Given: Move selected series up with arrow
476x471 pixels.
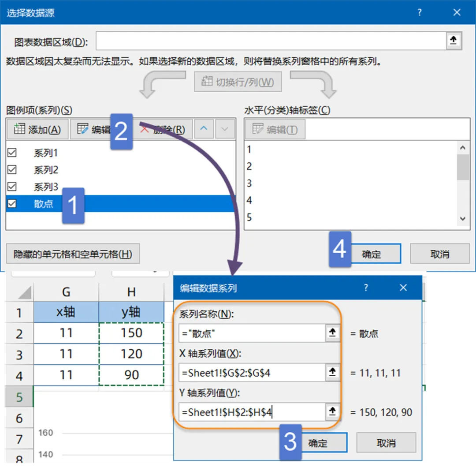Looking at the screenshot, I should [x=204, y=129].
